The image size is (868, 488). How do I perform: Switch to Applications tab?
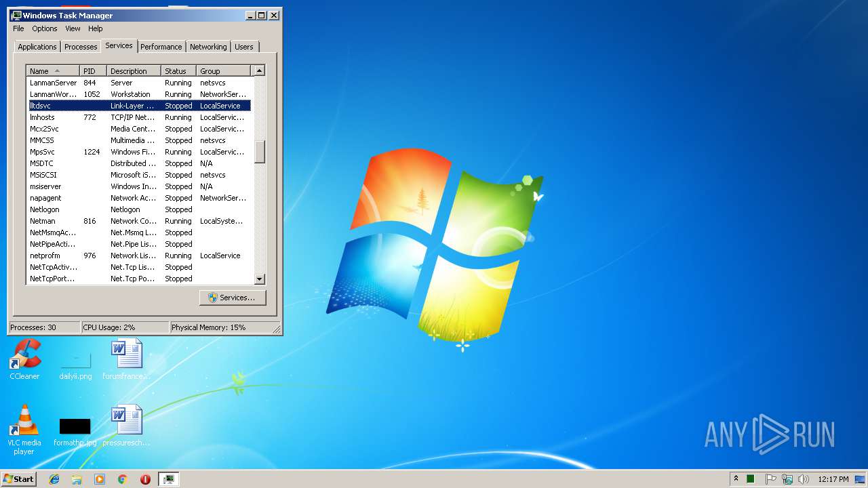37,47
